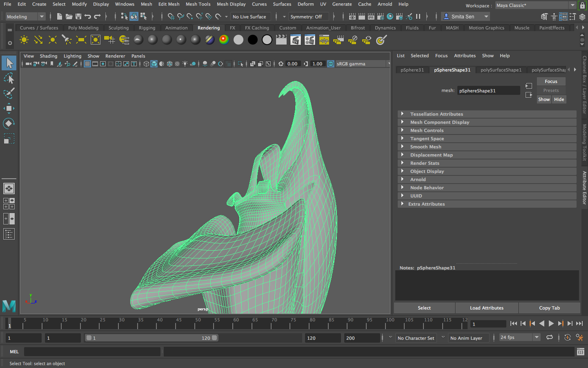Click the directional light shelf icon

coord(38,40)
